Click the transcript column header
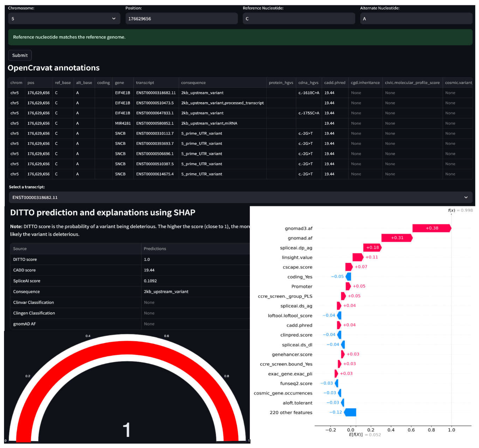Viewport: 479px width, 448px height. click(x=145, y=83)
